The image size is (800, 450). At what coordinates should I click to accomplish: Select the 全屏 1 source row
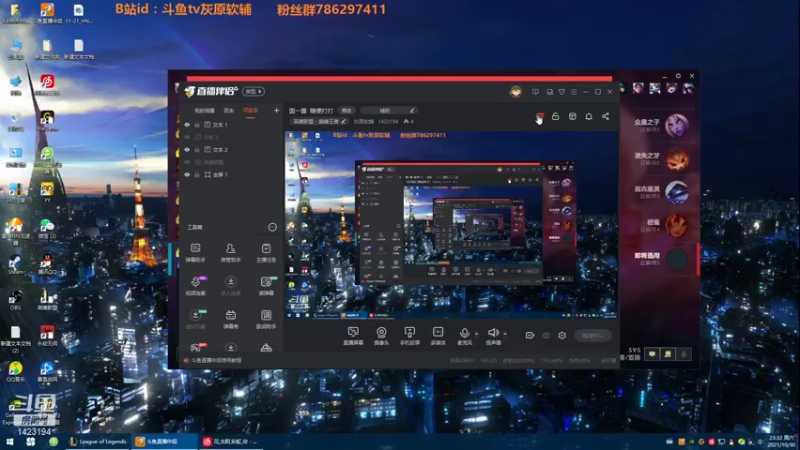[x=232, y=174]
